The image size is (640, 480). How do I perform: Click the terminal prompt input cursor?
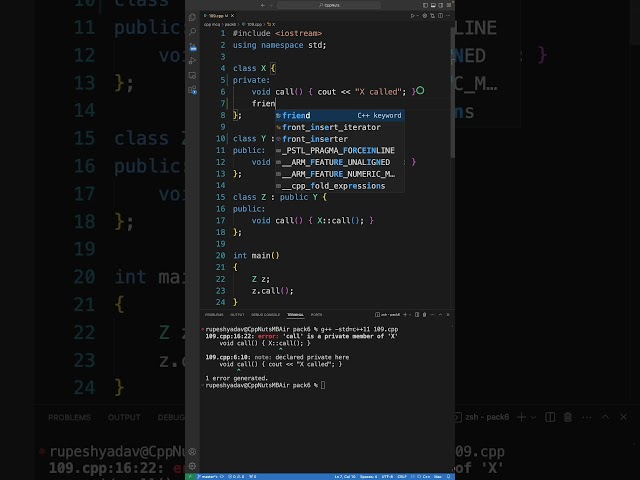[323, 385]
